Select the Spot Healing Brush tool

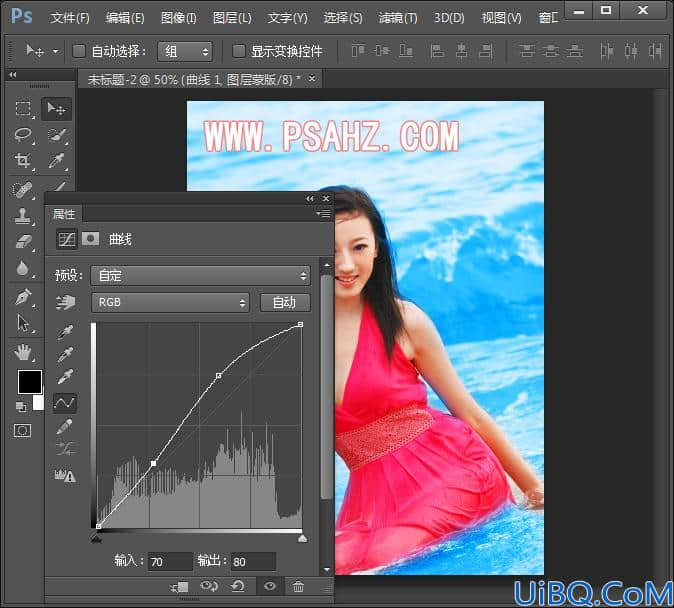tap(22, 190)
